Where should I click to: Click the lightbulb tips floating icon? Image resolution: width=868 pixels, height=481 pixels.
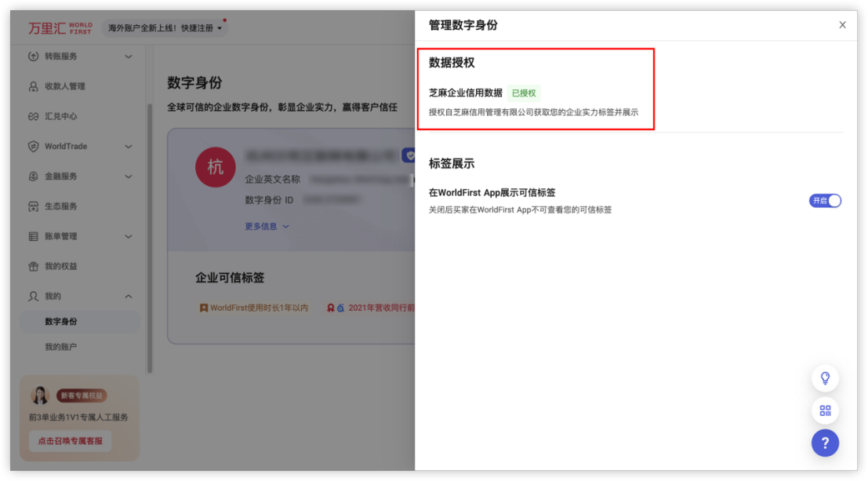click(825, 378)
